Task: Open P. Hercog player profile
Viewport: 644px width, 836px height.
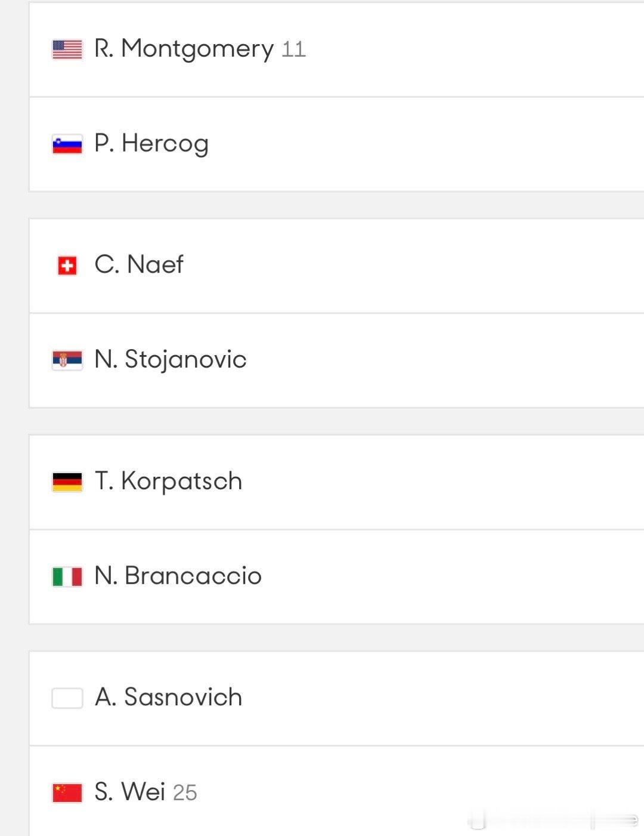Action: [x=151, y=144]
